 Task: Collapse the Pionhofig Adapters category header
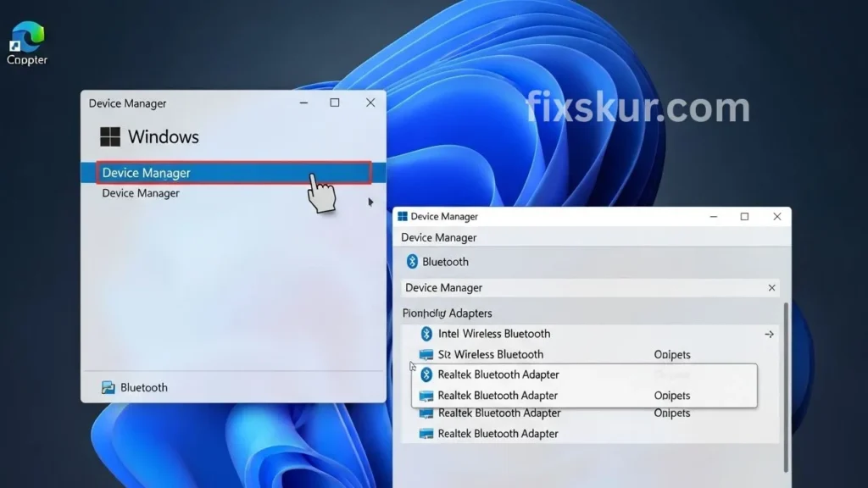(447, 313)
